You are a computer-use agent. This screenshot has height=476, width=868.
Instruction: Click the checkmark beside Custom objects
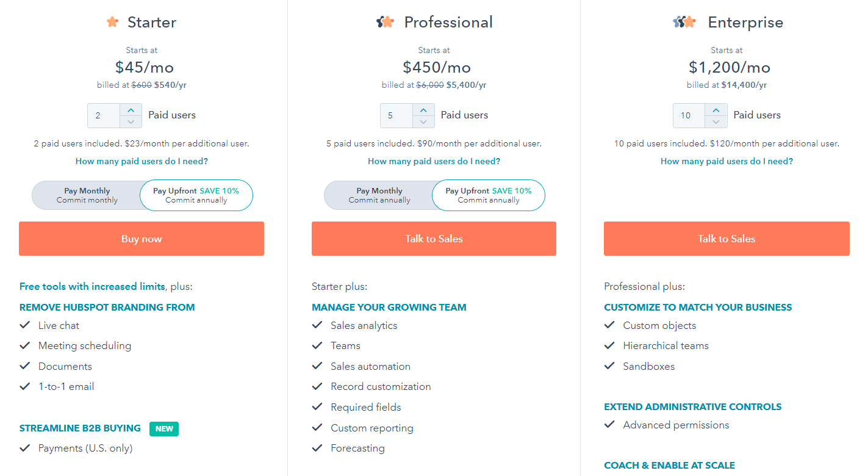pos(609,325)
